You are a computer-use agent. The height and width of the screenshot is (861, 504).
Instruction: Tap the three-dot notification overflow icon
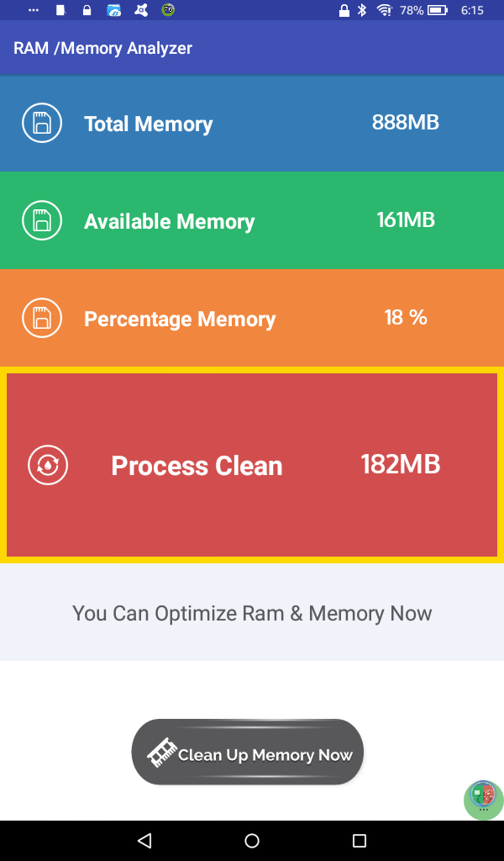[34, 11]
